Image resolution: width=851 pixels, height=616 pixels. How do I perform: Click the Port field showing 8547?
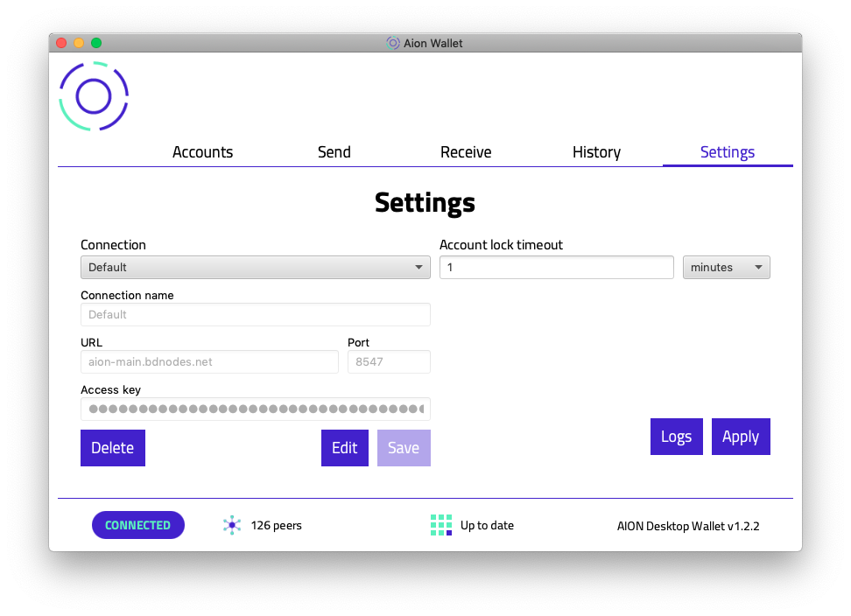[x=389, y=361]
